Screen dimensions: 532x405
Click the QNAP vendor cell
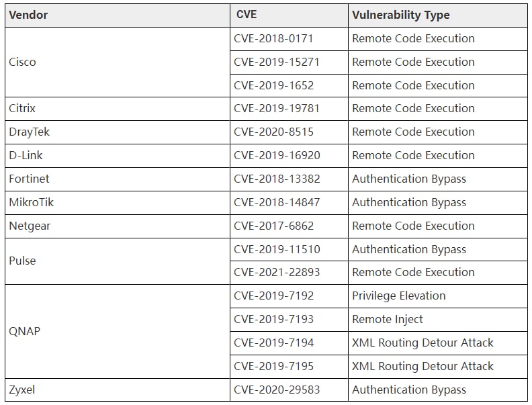coord(118,331)
